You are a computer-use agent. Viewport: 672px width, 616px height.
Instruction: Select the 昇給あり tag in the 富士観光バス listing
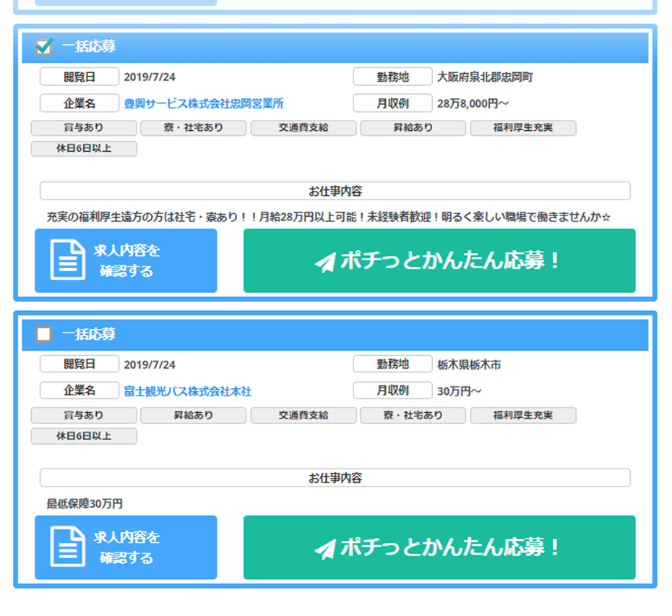pos(194,415)
